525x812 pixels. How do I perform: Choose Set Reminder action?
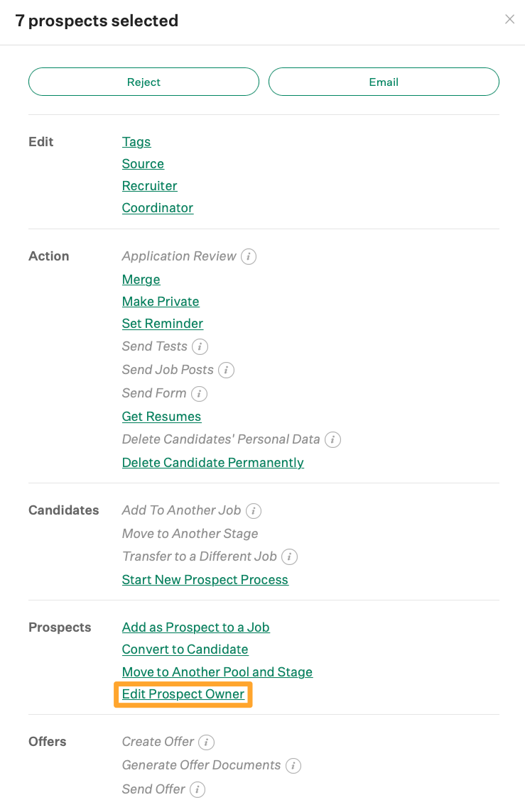(x=162, y=324)
